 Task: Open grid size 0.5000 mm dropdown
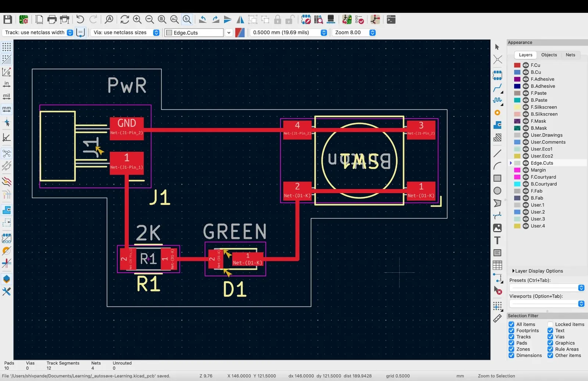[288, 32]
